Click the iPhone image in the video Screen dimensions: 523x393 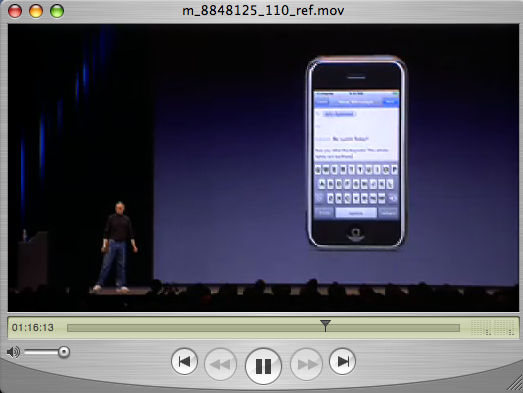coord(356,152)
